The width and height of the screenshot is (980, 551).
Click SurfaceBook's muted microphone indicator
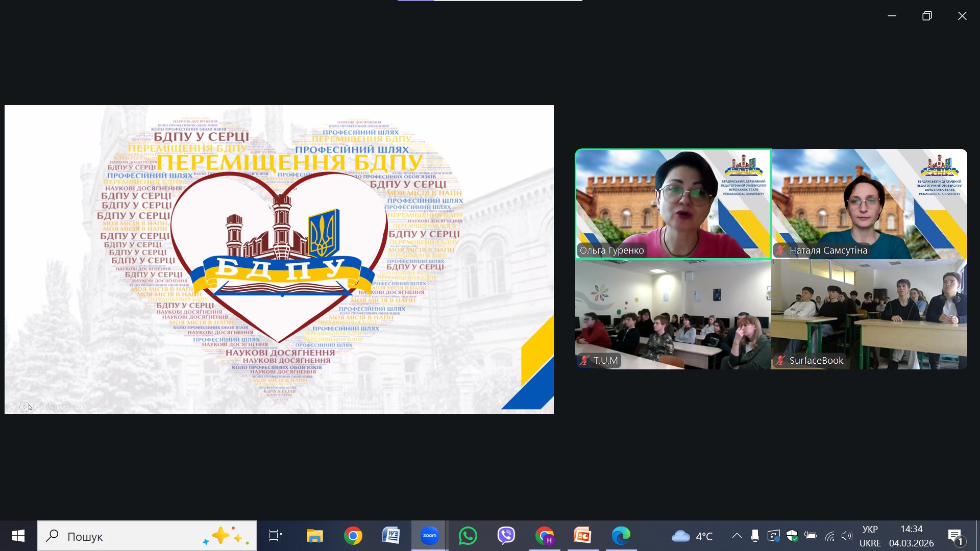pos(780,361)
